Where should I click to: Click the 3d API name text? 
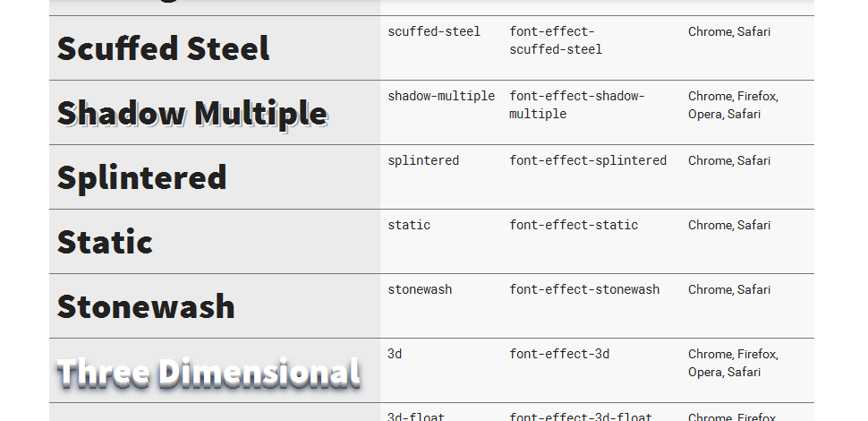(395, 354)
